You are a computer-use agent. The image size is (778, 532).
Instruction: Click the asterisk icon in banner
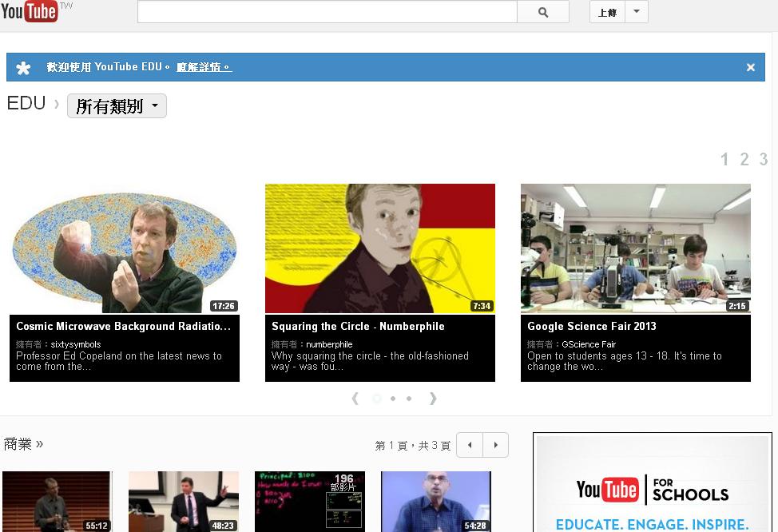tap(23, 67)
